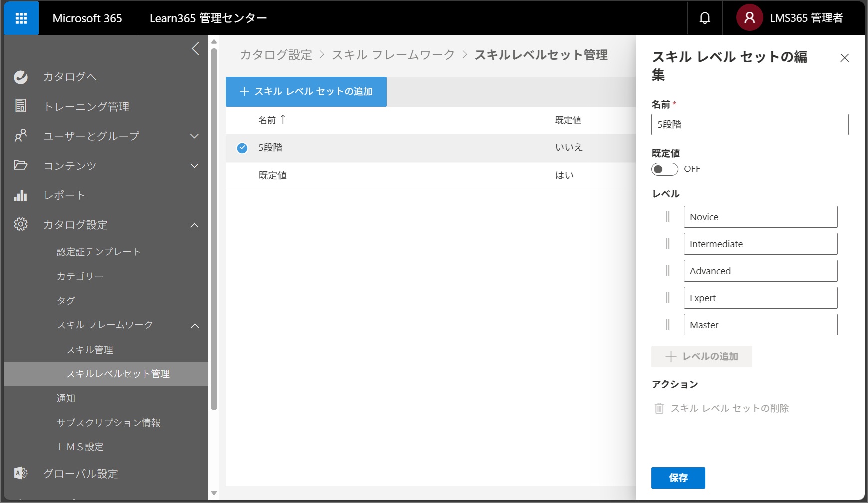Open 通知 in the sidebar
Screen dimensions: 868x503
pyautogui.click(x=66, y=398)
